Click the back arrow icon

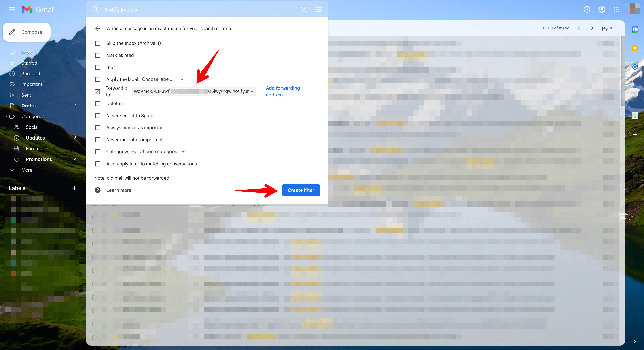click(98, 28)
